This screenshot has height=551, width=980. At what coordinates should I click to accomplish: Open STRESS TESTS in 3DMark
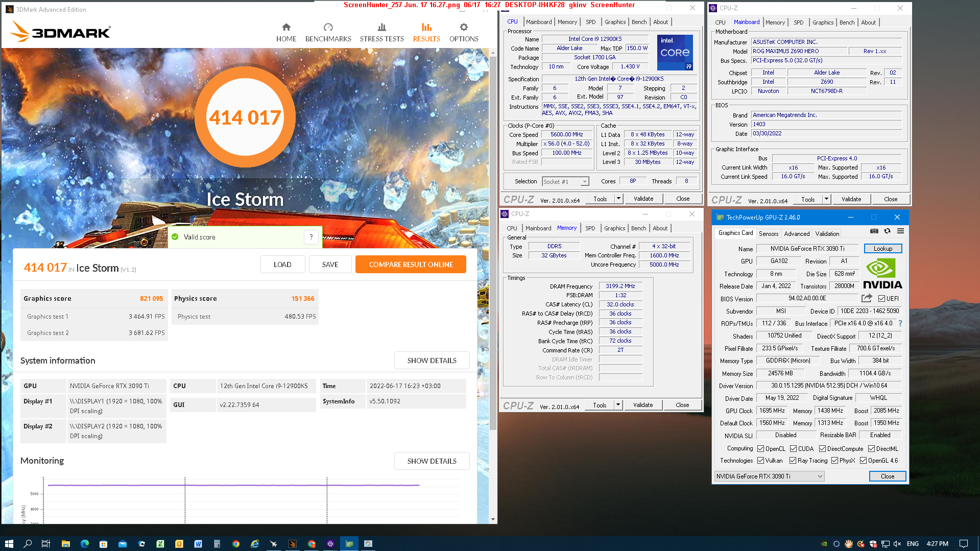pos(381,33)
